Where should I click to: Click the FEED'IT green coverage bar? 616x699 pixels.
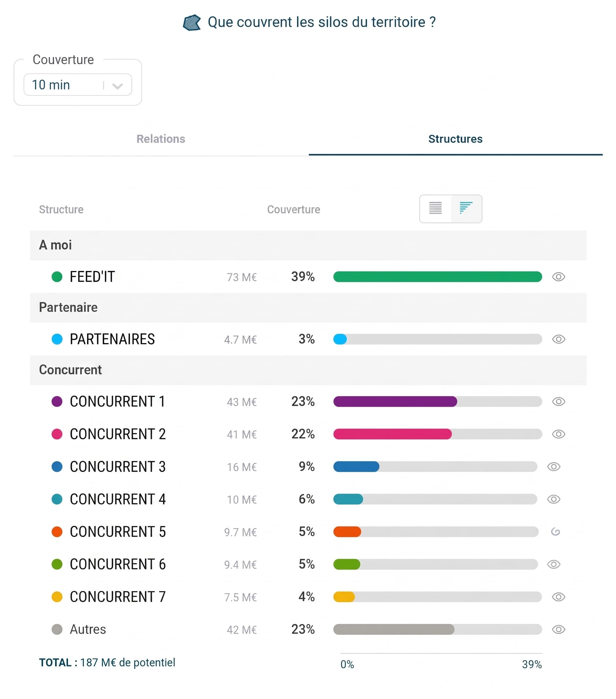437,277
